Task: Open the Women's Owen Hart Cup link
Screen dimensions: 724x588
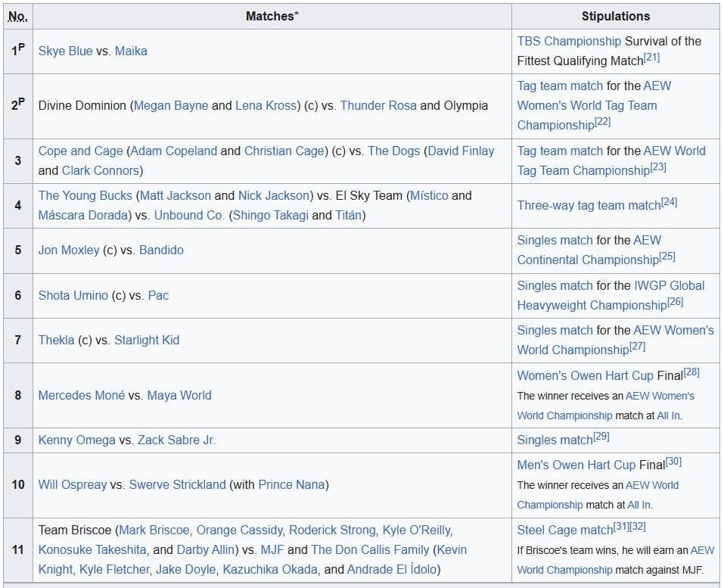Action: [x=585, y=376]
